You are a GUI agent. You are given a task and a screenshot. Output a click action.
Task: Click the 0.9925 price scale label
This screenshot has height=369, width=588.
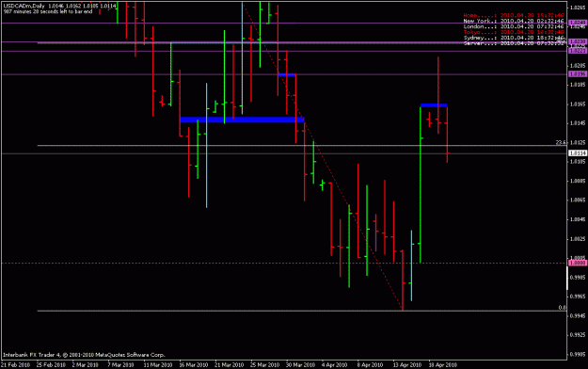click(578, 335)
